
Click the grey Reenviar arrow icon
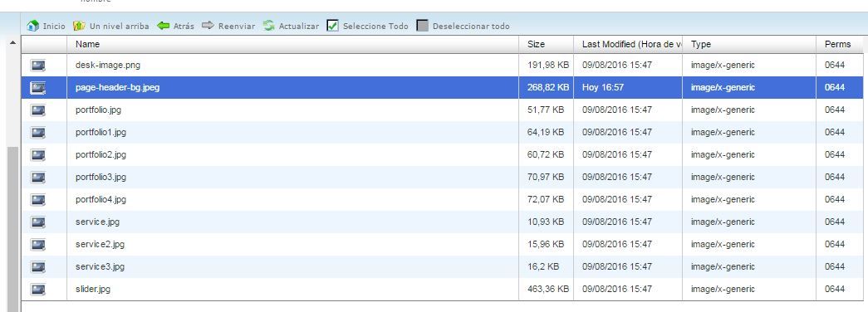coord(208,26)
